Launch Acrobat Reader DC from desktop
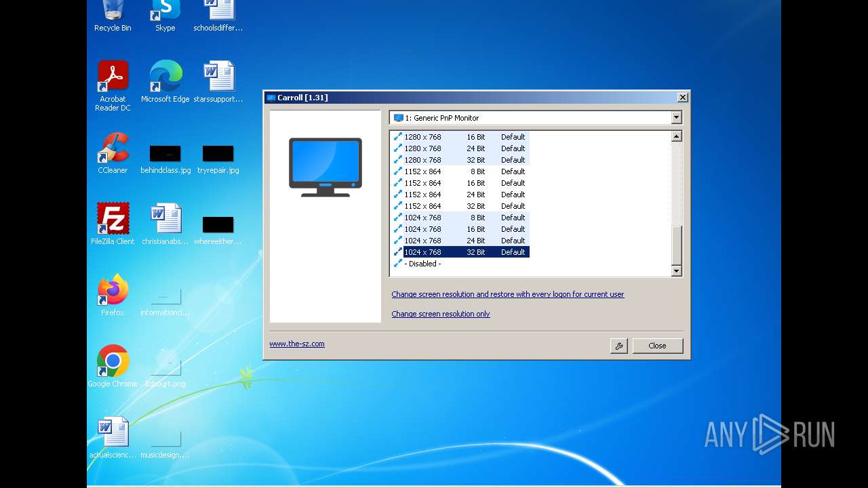This screenshot has width=868, height=488. coord(113,86)
